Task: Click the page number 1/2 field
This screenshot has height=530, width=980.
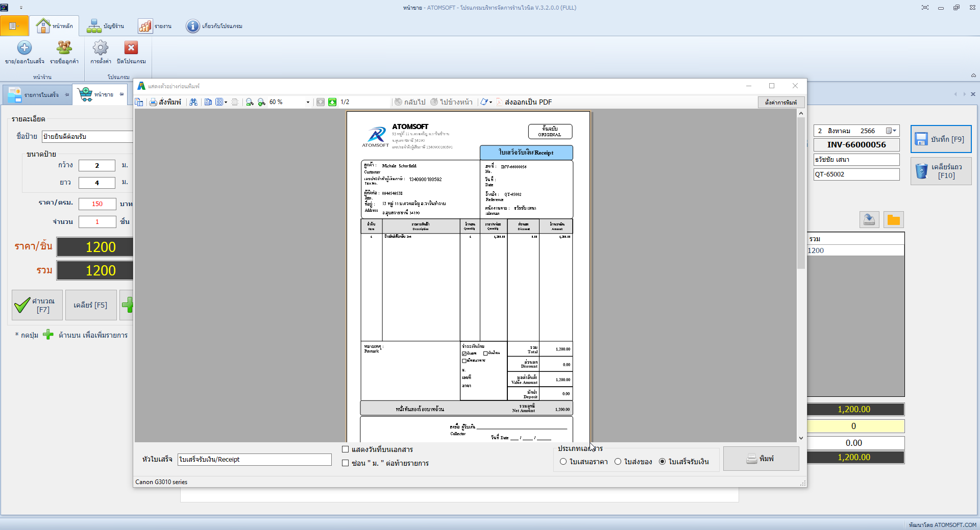Action: 363,102
